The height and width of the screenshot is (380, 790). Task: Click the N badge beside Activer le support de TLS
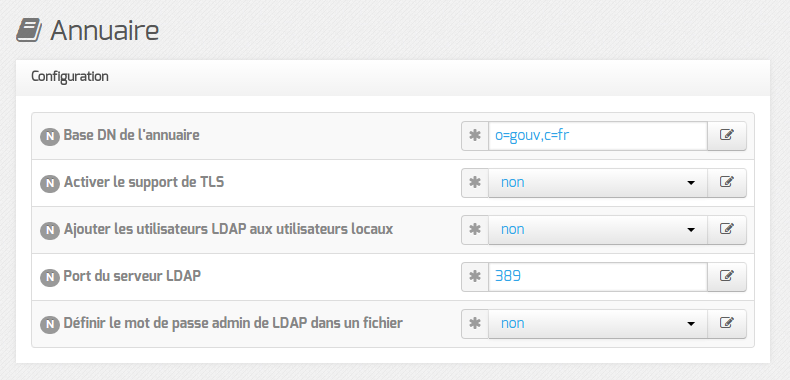(50, 183)
